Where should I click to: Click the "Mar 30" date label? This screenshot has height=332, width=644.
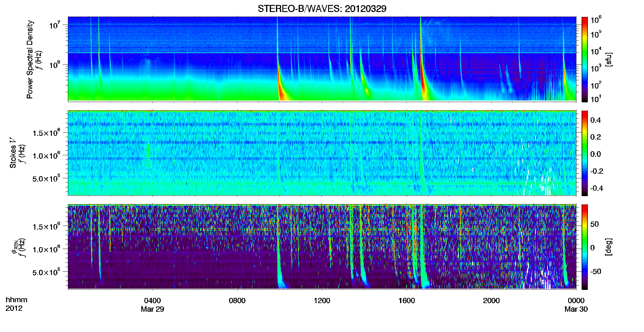pyautogui.click(x=576, y=309)
